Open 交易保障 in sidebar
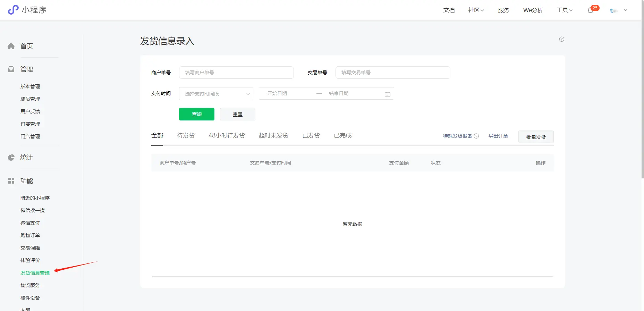The width and height of the screenshot is (644, 311). (x=30, y=248)
